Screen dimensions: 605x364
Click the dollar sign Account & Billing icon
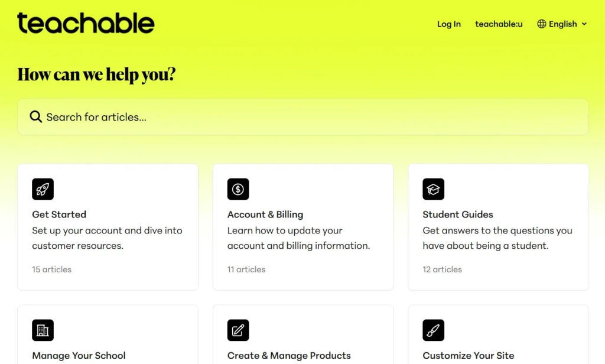238,189
